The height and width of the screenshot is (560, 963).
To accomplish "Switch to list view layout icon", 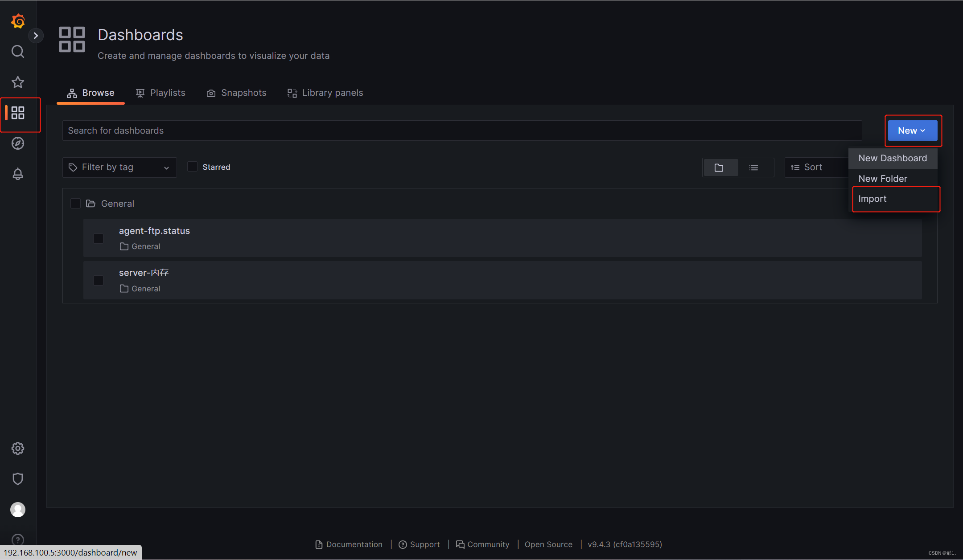I will [x=753, y=168].
